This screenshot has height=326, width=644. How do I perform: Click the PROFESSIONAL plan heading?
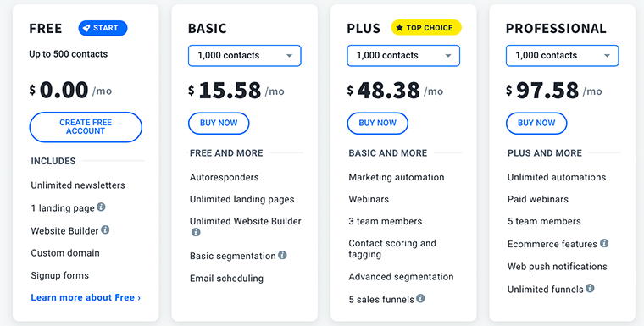coord(556,28)
